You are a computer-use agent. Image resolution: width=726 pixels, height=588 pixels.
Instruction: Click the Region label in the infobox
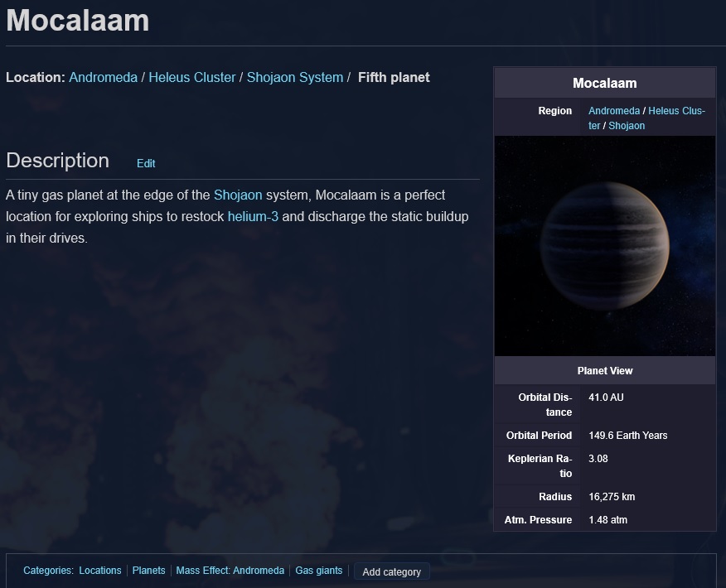[x=554, y=111]
